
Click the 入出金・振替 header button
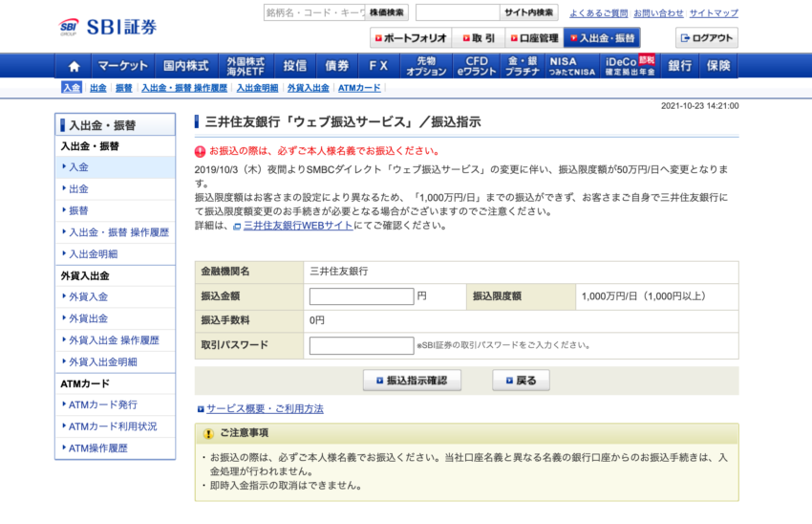(x=602, y=38)
